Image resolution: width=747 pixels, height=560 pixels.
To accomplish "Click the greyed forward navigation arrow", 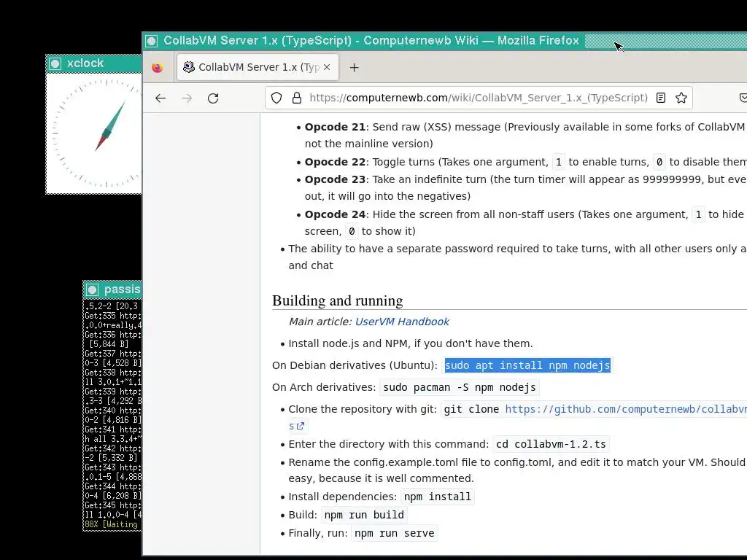I will (x=187, y=98).
